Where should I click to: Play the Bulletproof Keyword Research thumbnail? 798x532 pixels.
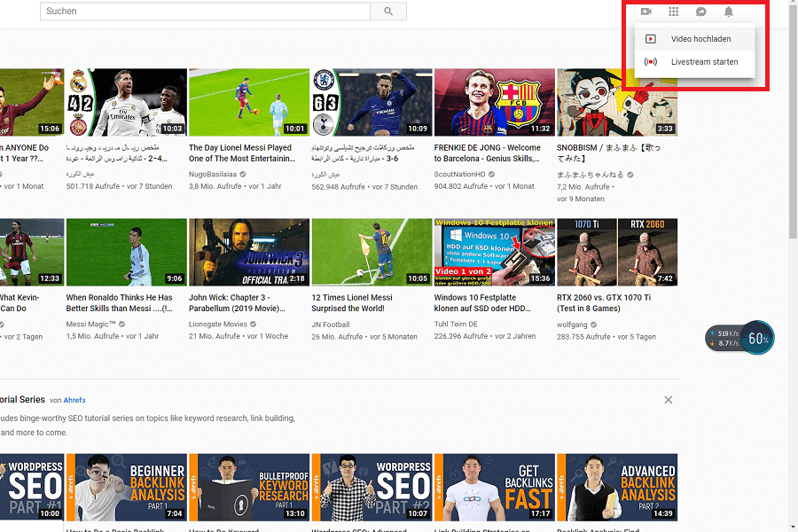(249, 487)
